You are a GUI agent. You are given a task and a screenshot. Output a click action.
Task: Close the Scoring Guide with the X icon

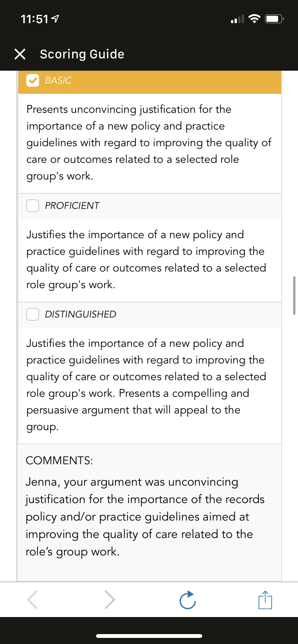[x=20, y=54]
